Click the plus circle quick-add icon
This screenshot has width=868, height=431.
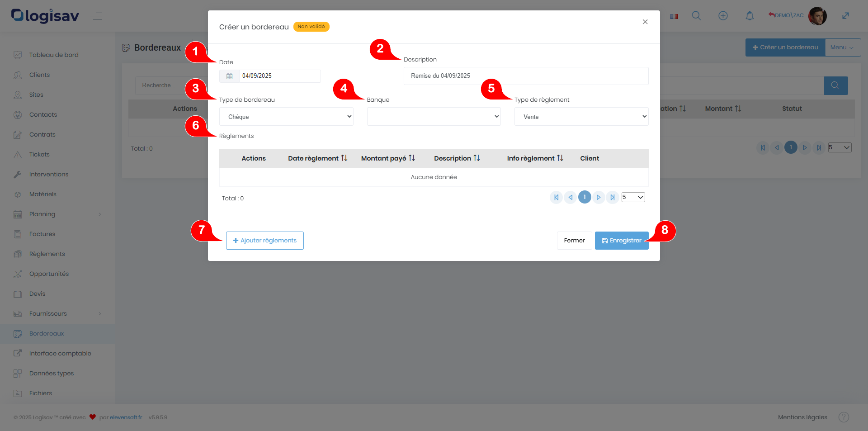tap(723, 16)
